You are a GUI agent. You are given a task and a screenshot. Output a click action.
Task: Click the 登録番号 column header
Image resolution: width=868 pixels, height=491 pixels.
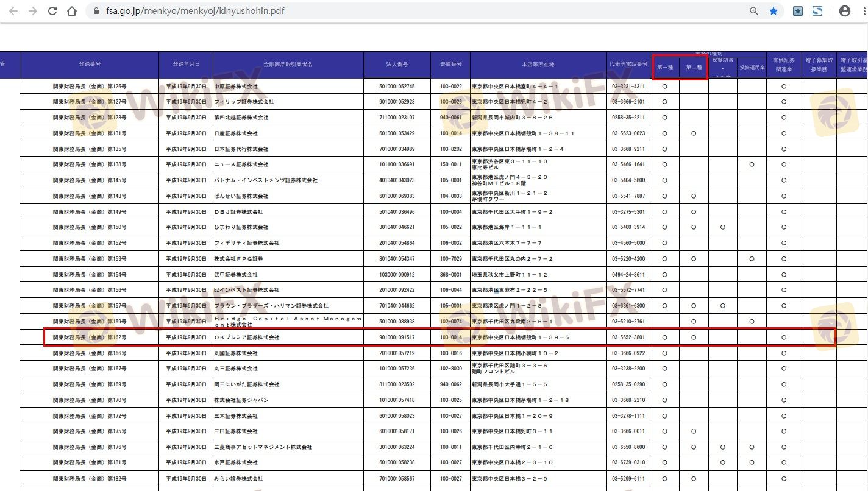[x=90, y=64]
